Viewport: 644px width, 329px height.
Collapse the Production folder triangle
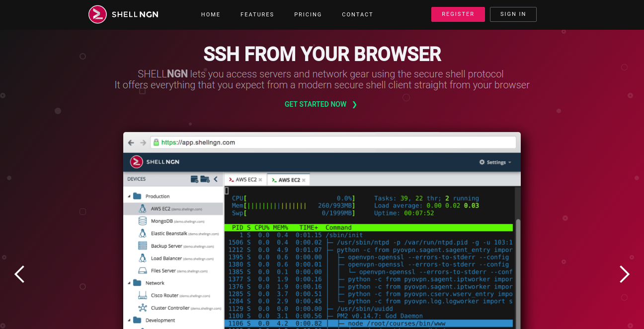coord(130,197)
